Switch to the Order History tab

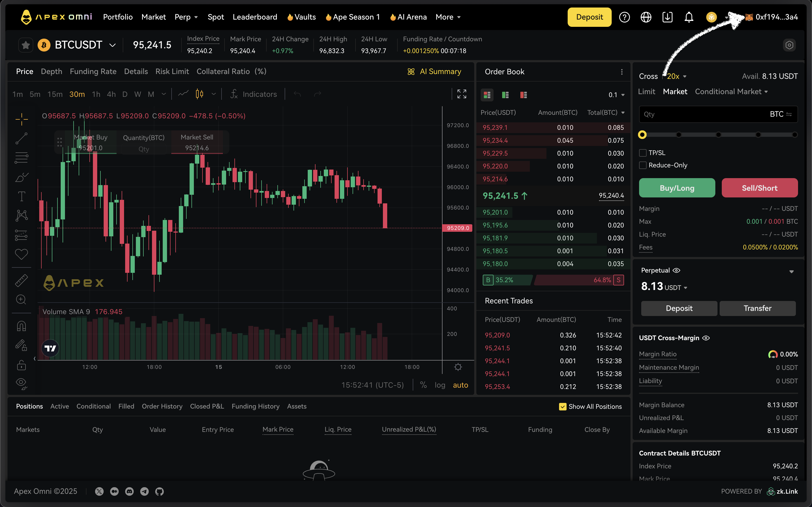click(x=162, y=406)
